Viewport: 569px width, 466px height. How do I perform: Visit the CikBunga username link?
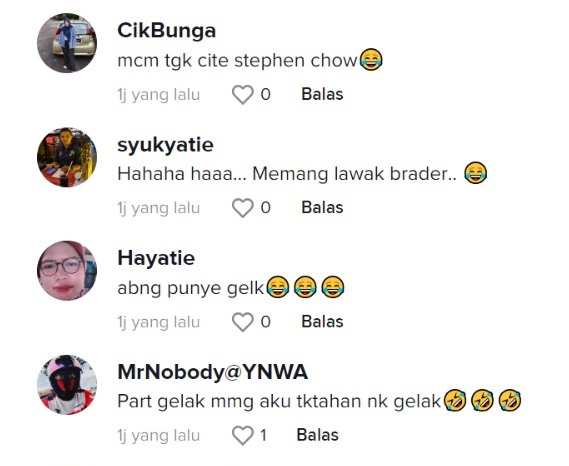(167, 30)
